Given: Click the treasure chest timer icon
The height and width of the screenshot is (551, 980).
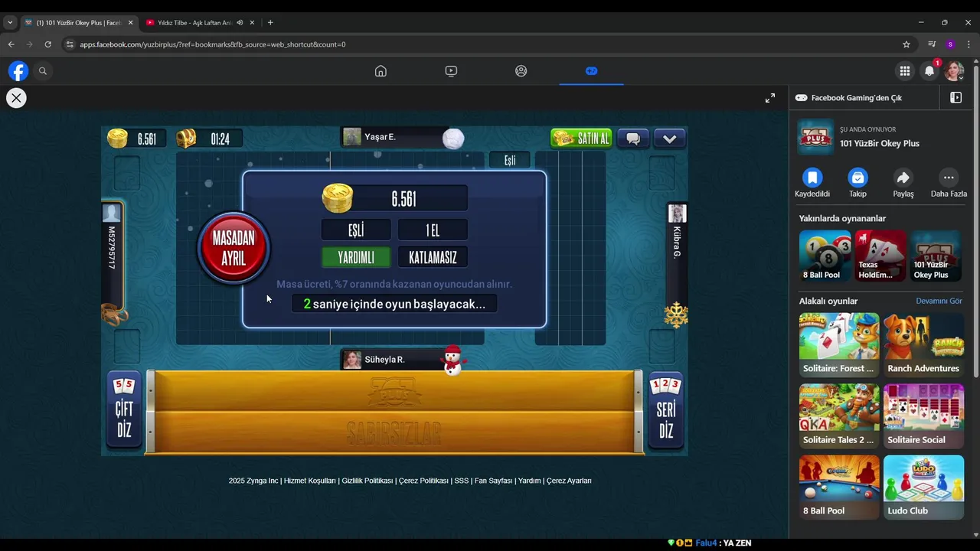Looking at the screenshot, I should 187,139.
